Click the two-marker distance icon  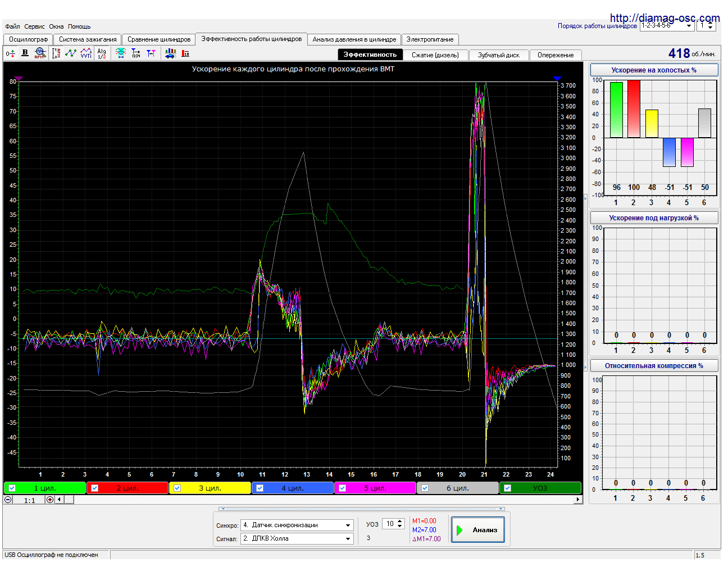[x=151, y=53]
